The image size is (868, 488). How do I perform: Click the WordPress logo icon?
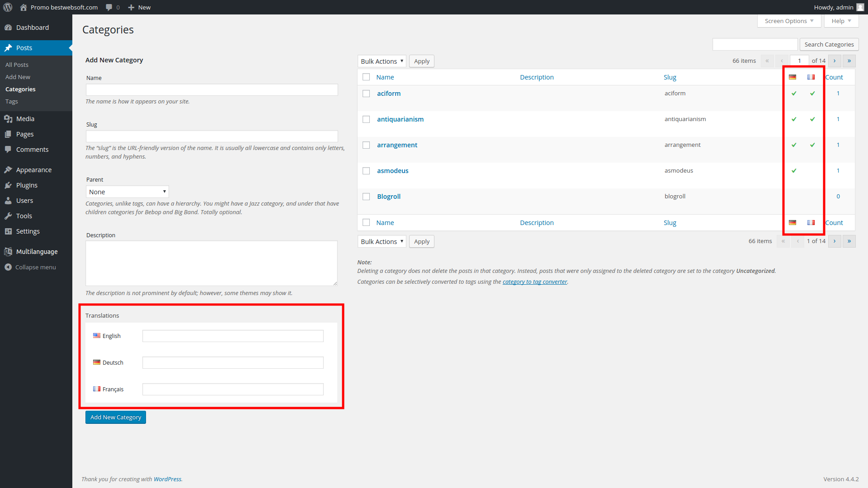(8, 7)
